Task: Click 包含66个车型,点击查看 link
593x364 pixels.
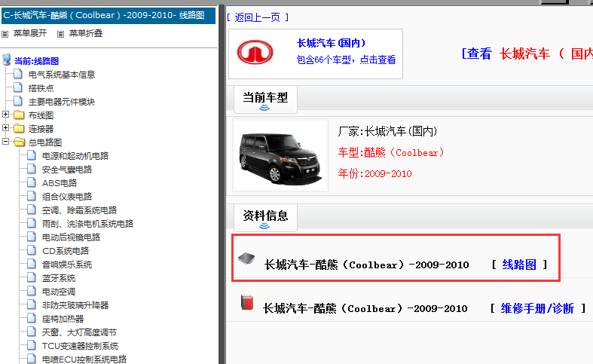Action: pos(346,60)
